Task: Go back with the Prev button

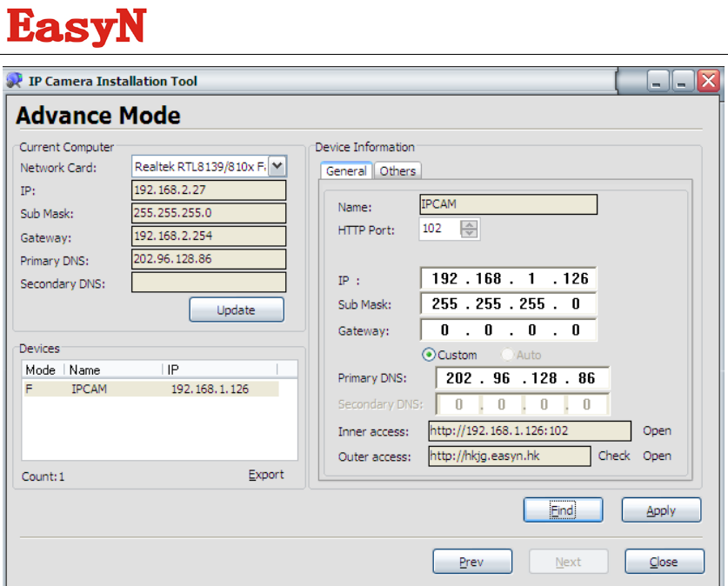Action: (x=472, y=562)
